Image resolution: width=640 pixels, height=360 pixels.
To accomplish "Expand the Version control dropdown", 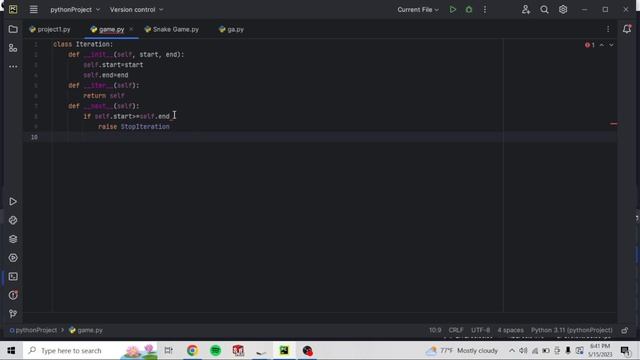I will coord(136,9).
